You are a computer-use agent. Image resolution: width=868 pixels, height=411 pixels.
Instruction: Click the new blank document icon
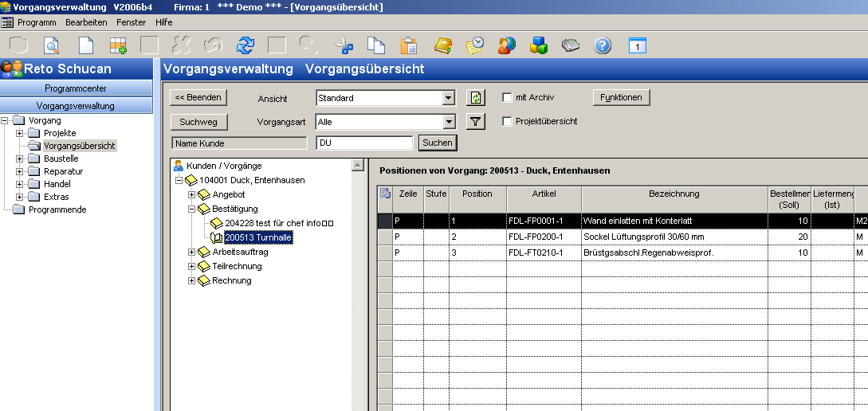click(86, 45)
